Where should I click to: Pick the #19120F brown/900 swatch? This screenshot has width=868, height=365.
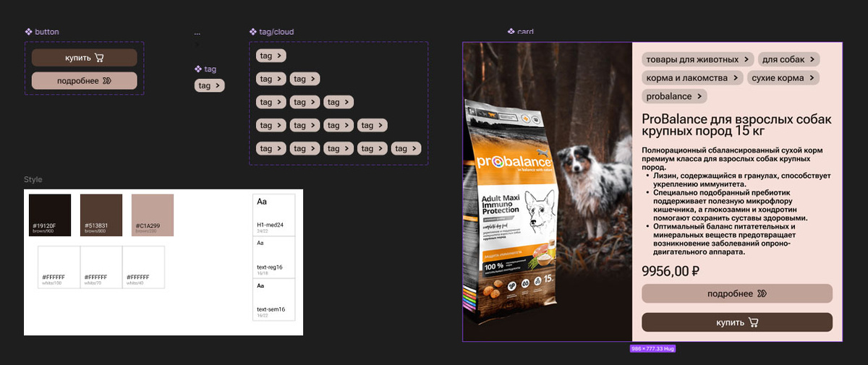click(50, 215)
